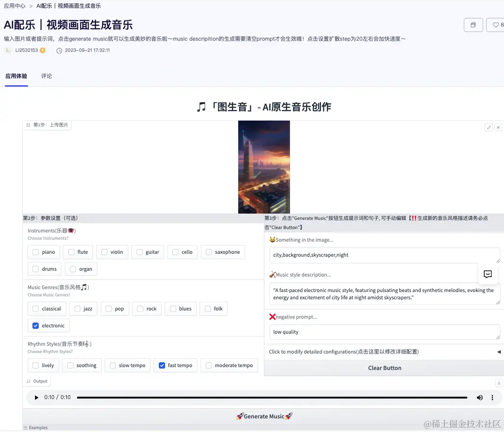Click the copy icon button at top right
This screenshot has height=432, width=504.
(x=473, y=25)
